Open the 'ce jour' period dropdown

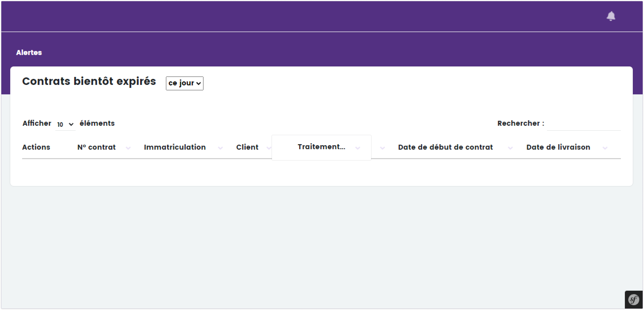click(x=185, y=83)
